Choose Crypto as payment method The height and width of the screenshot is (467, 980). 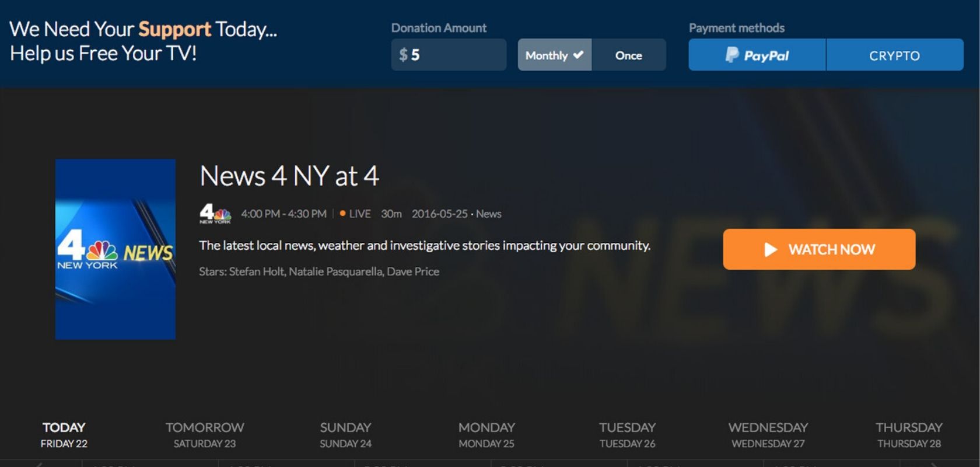click(x=895, y=55)
